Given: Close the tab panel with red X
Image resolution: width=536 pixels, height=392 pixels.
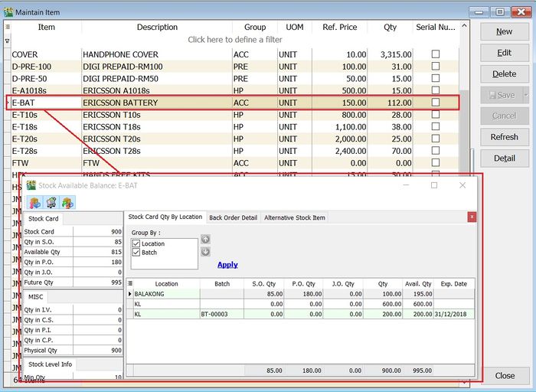Looking at the screenshot, I should pyautogui.click(x=472, y=217).
